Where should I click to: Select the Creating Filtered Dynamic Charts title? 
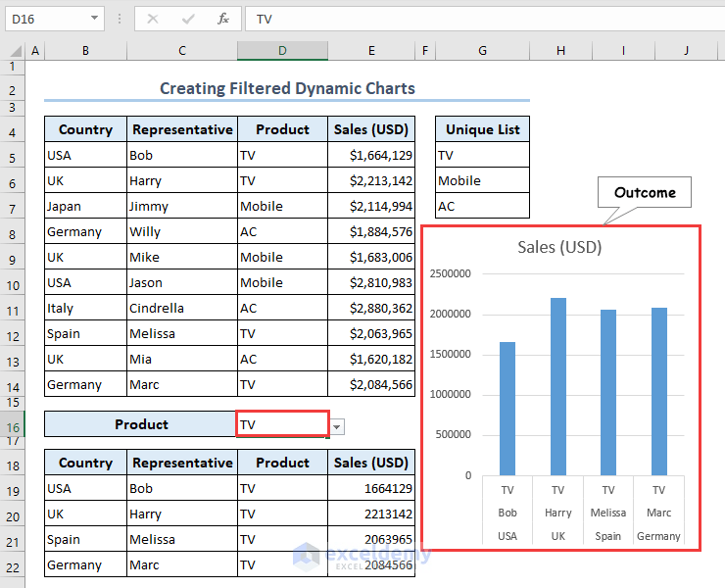(287, 88)
